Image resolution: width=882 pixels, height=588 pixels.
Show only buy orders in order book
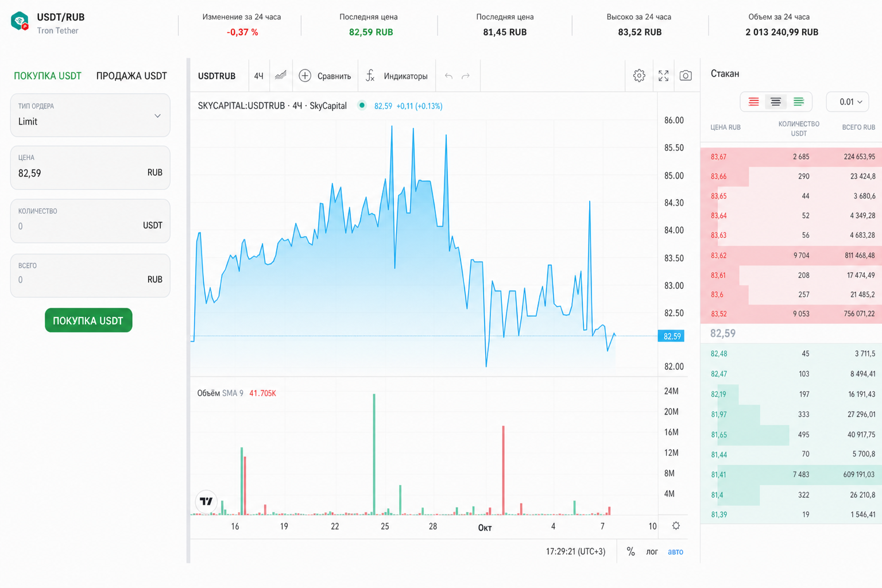click(798, 102)
